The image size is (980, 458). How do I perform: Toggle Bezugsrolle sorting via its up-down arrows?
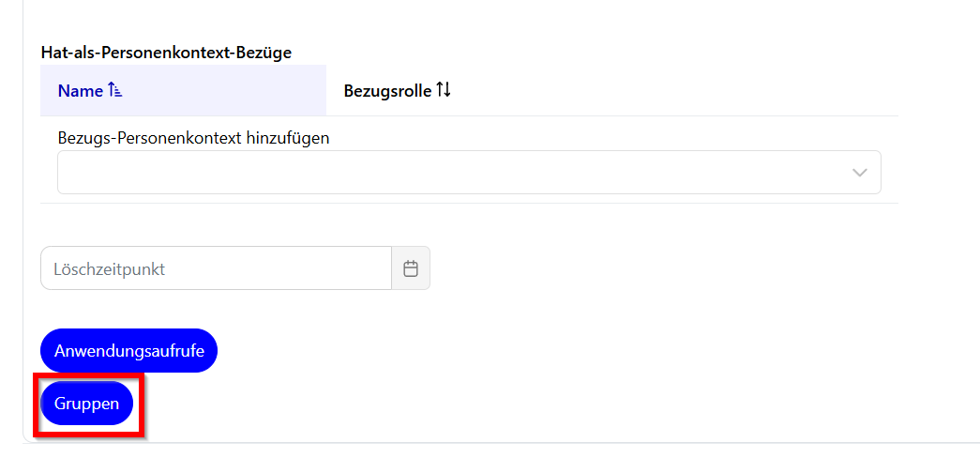444,91
